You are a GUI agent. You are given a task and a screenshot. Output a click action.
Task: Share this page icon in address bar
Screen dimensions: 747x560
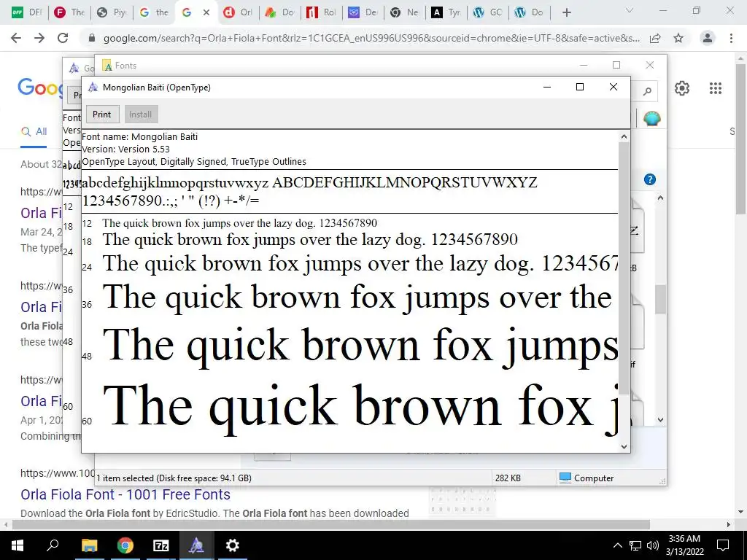point(656,38)
